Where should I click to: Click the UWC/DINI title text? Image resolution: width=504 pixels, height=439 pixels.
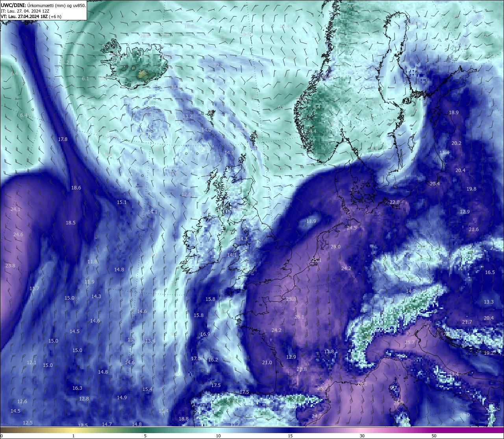point(13,6)
